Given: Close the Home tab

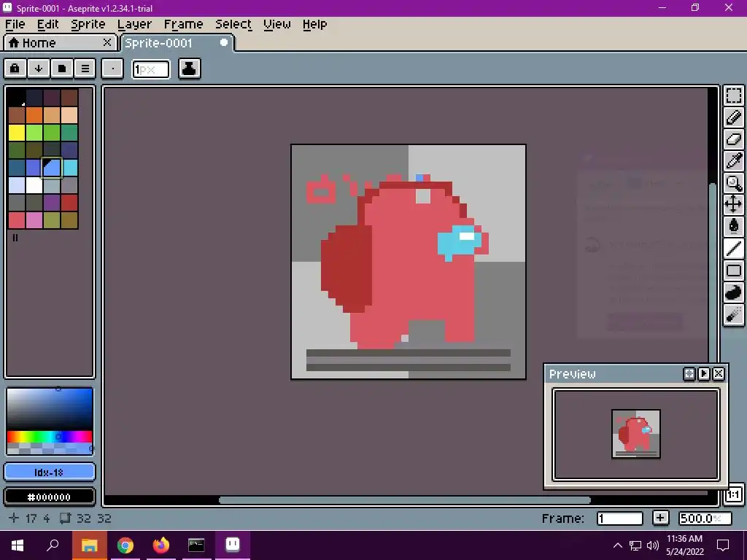Looking at the screenshot, I should (107, 42).
